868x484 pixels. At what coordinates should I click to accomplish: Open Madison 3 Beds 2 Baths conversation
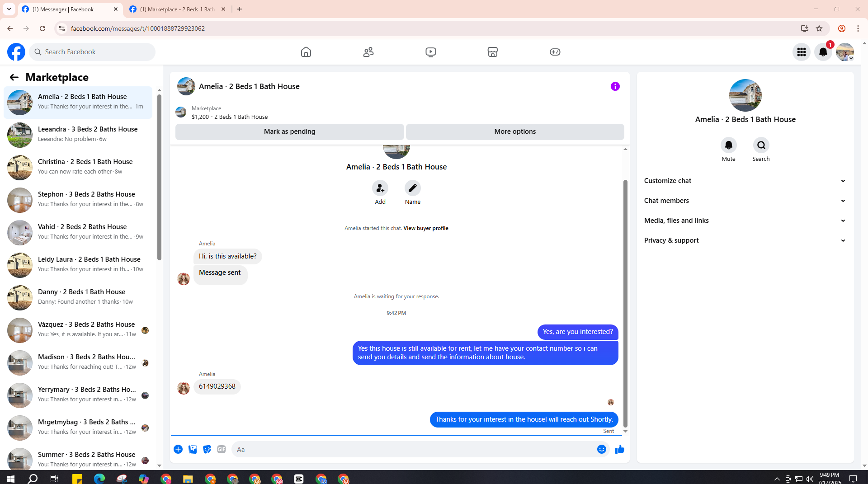coord(78,363)
